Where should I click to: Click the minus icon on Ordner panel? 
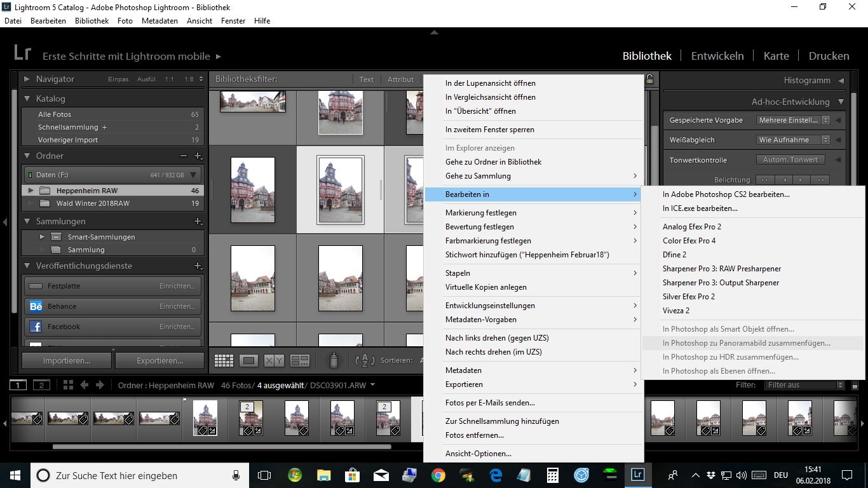coord(184,156)
